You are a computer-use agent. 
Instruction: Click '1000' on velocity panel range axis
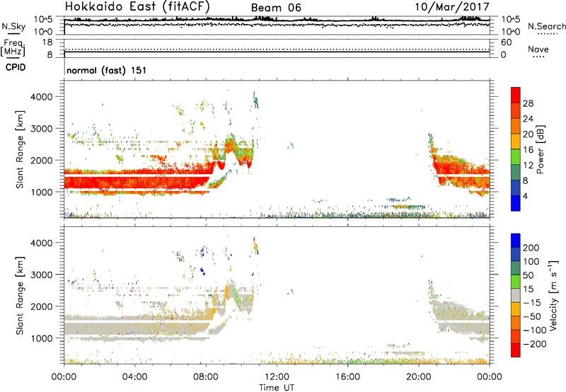[x=41, y=338]
